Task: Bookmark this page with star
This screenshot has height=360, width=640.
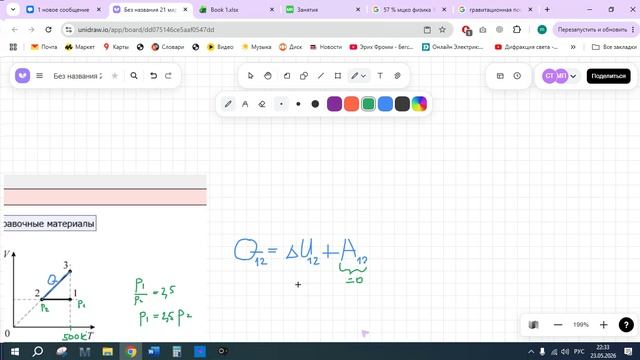Action: [x=442, y=29]
